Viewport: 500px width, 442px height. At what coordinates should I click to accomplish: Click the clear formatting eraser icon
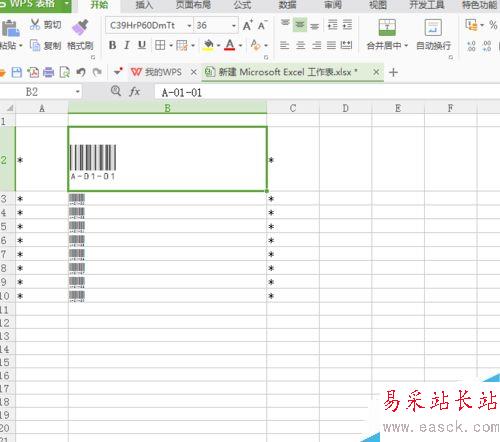(256, 45)
